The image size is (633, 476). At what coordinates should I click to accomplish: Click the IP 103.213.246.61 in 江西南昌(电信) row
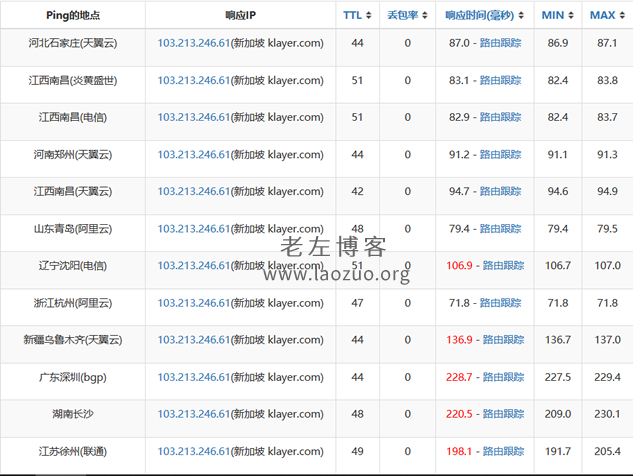click(194, 118)
